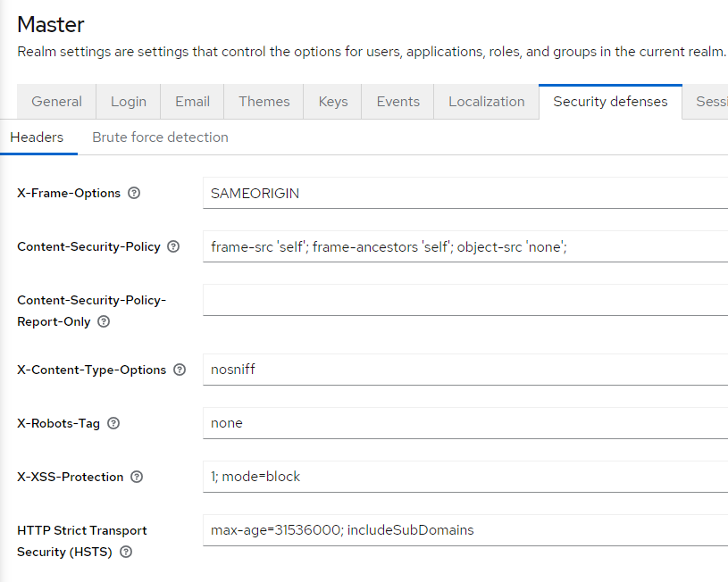The width and height of the screenshot is (728, 582).
Task: Open the Login tab
Action: (129, 102)
